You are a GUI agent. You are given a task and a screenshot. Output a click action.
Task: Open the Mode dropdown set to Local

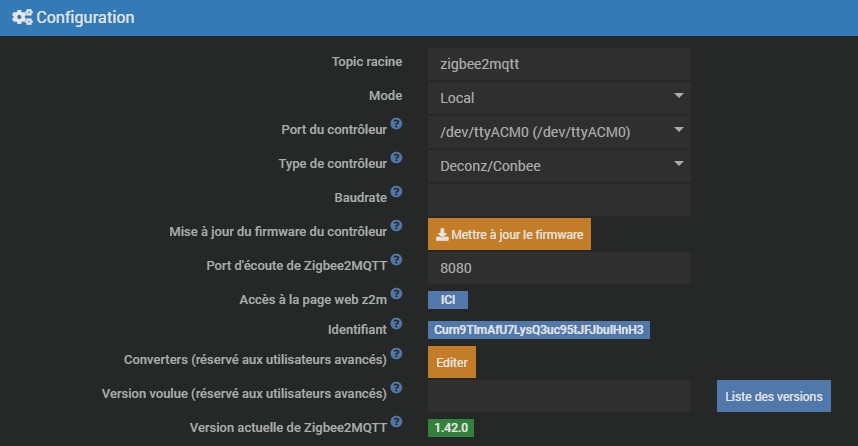coord(559,98)
